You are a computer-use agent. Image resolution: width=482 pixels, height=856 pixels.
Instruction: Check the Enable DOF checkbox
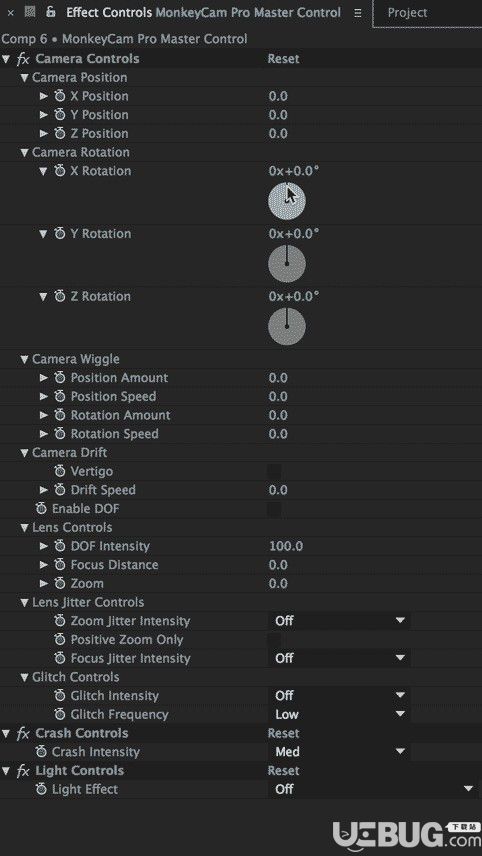274,509
